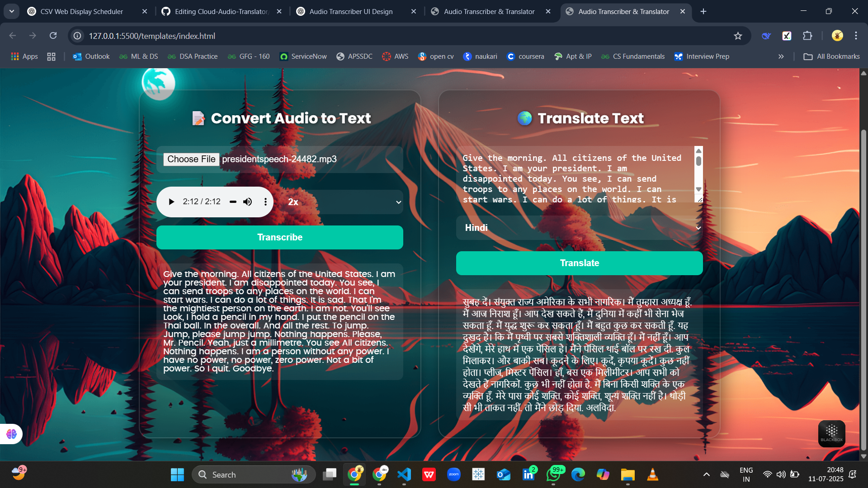The width and height of the screenshot is (868, 488).
Task: Open the Hindi language dropdown
Action: (579, 228)
